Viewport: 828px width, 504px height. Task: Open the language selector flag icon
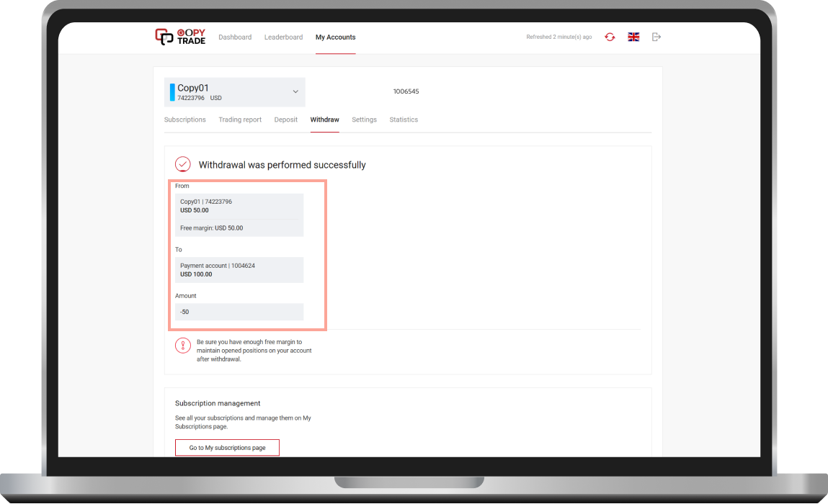[x=633, y=37]
